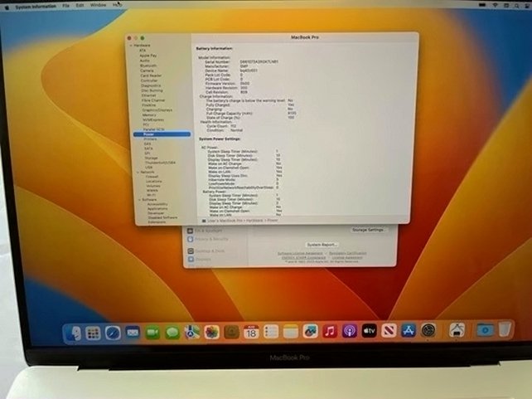
Task: Open the Music app in the Dock
Action: tap(330, 331)
